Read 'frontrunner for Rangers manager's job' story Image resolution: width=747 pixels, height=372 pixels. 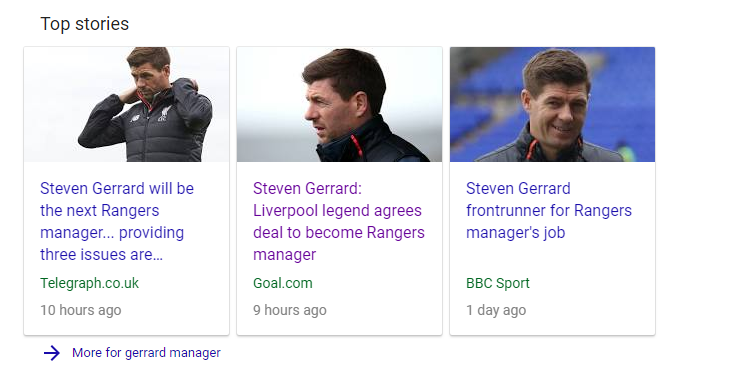pos(549,211)
